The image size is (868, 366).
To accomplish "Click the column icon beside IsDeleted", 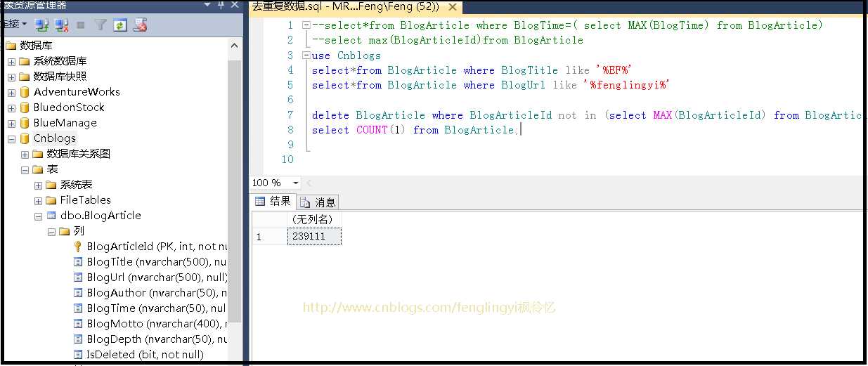I will tap(78, 355).
